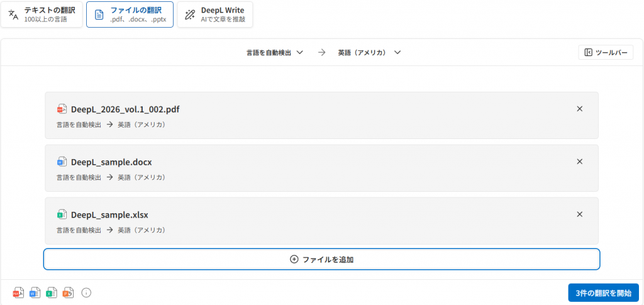Switch to the テキストの翻訳 tab

[x=42, y=14]
